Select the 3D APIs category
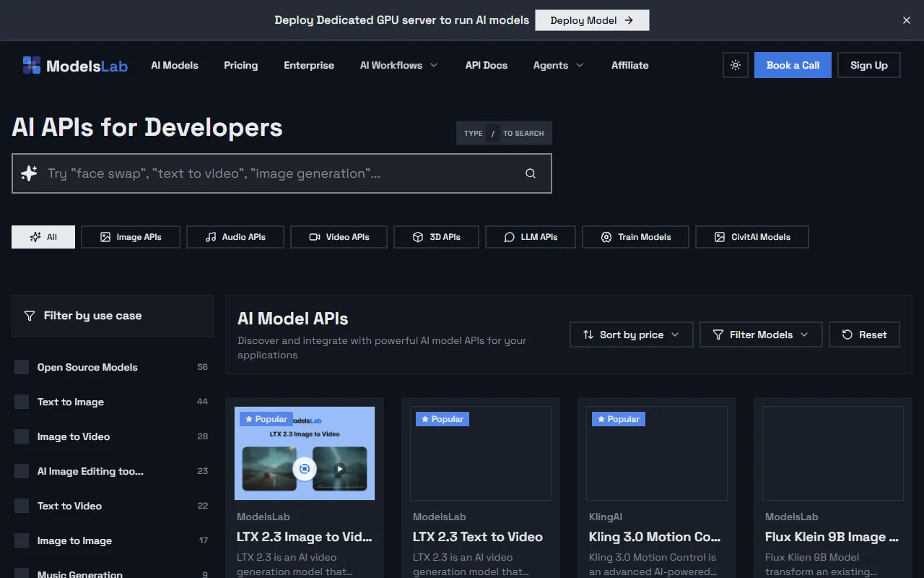Image resolution: width=924 pixels, height=578 pixels. pyautogui.click(x=436, y=237)
